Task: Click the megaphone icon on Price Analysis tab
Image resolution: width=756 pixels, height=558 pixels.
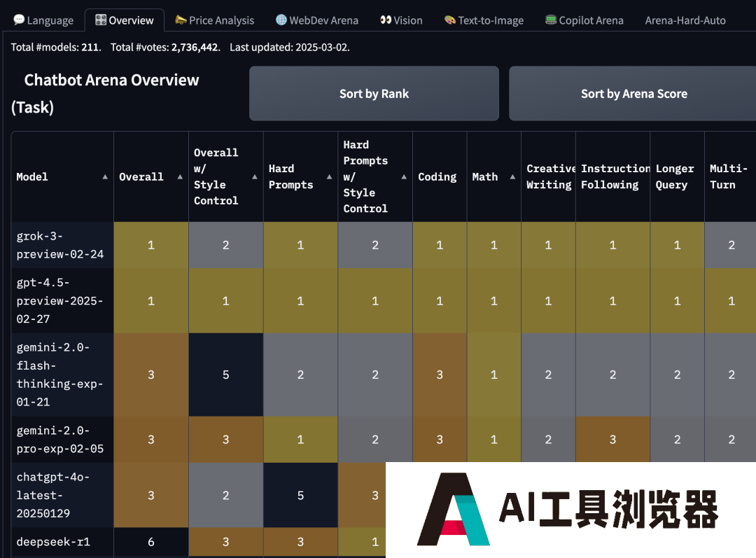Action: tap(181, 20)
